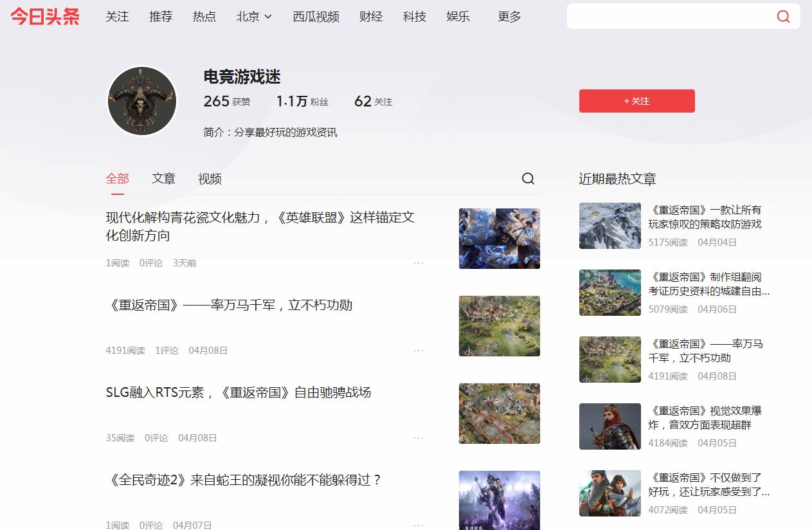Open more options for 全民奇迹2 article

click(419, 525)
